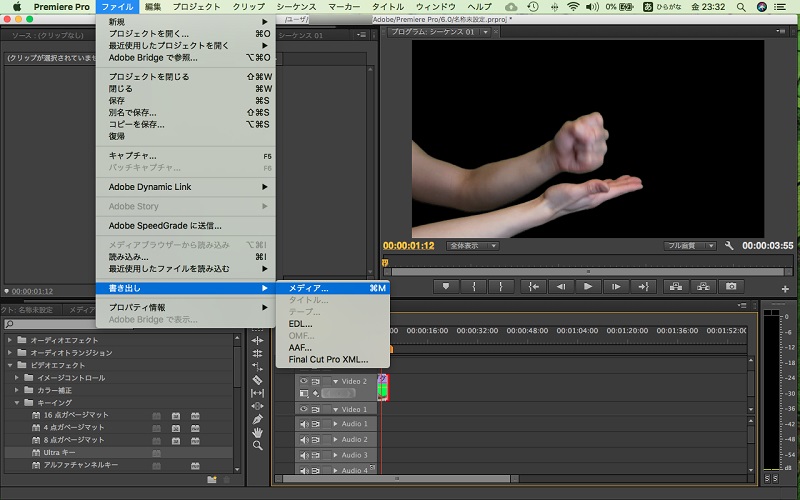Click the new custom bin folder icon
The height and width of the screenshot is (500, 800).
(x=212, y=479)
